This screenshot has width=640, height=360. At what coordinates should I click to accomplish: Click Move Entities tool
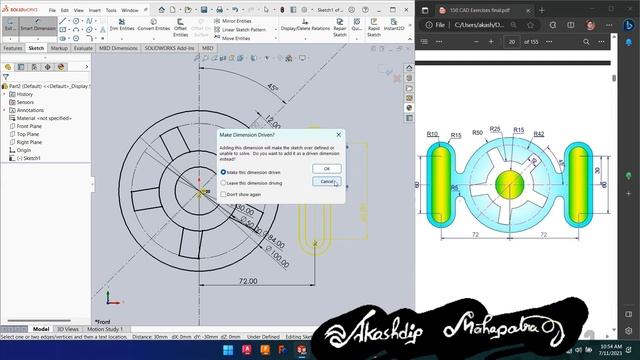coord(232,38)
